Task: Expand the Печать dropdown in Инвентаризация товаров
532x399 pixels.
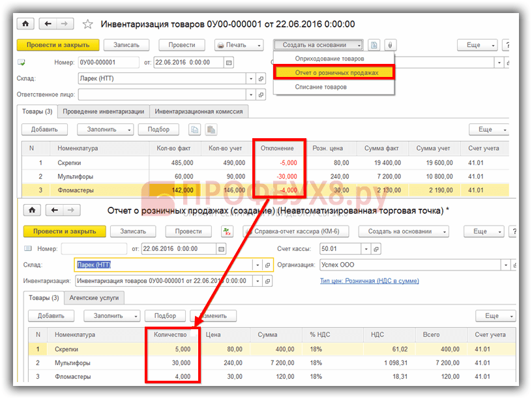Action: tap(259, 45)
